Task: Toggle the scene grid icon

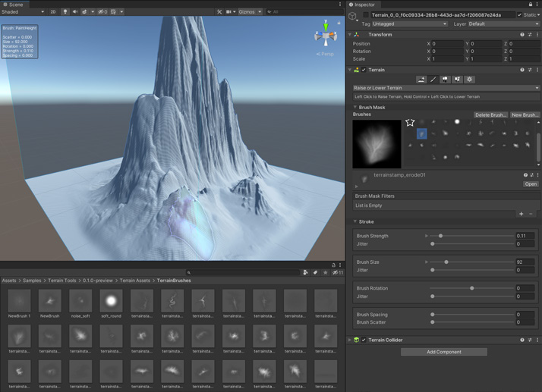Action: tap(113, 11)
